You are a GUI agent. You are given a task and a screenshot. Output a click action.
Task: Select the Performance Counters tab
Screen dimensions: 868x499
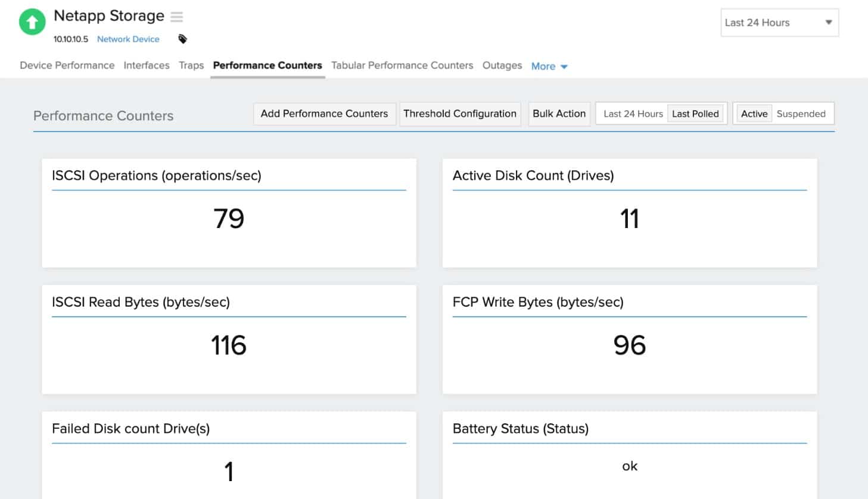[267, 66]
